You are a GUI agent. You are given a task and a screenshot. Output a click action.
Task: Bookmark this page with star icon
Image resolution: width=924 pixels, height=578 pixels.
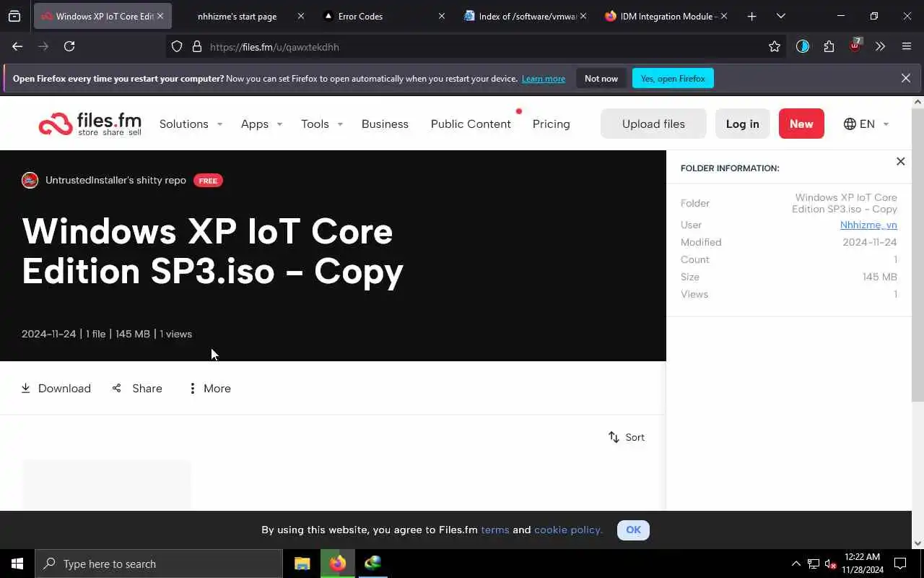click(775, 46)
